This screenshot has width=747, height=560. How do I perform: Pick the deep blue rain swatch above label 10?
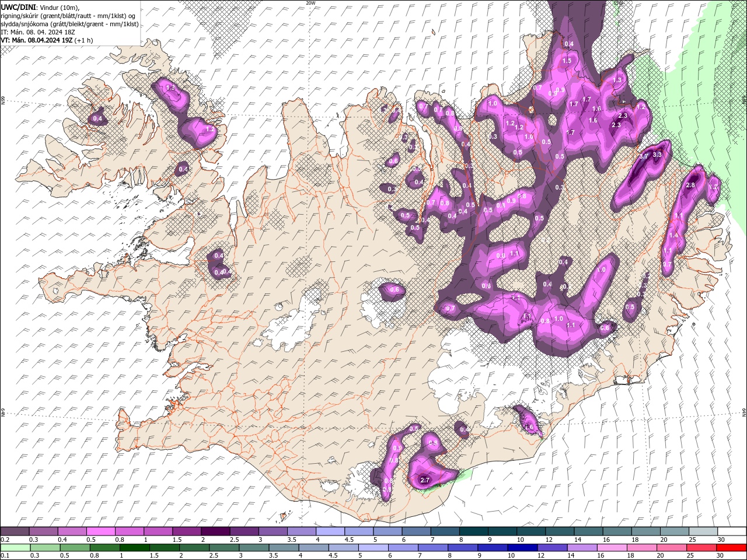tap(523, 548)
